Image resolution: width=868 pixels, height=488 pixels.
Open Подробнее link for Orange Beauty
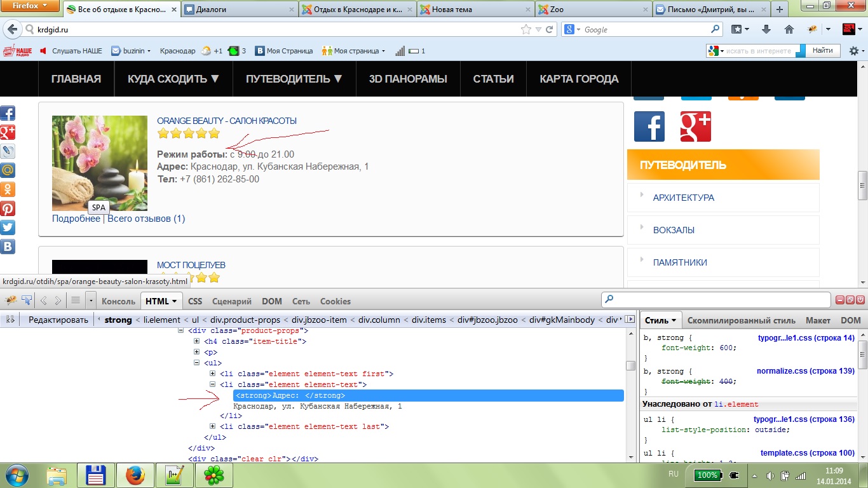[x=76, y=219]
